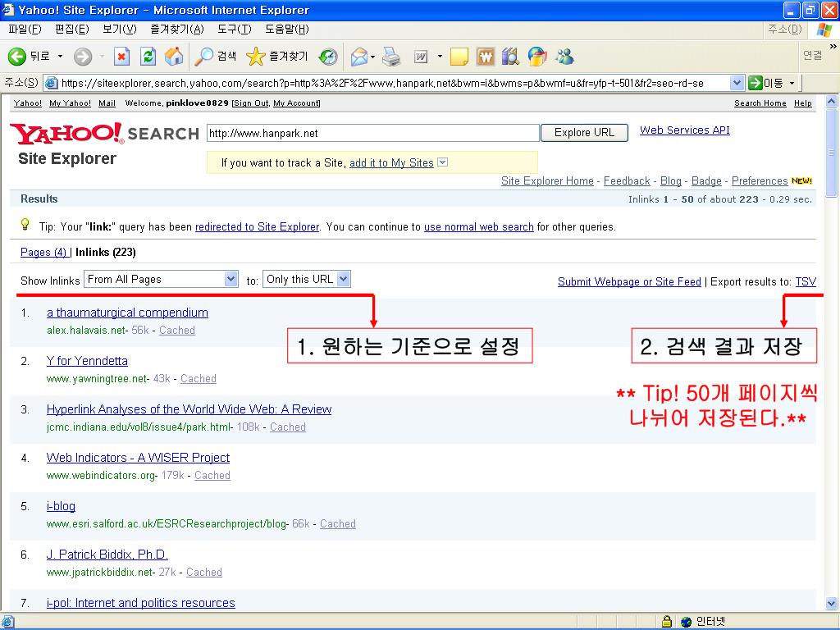Click the 인터넷 zone globe in status bar
Viewport: 840px width, 630px height.
pyautogui.click(x=687, y=622)
